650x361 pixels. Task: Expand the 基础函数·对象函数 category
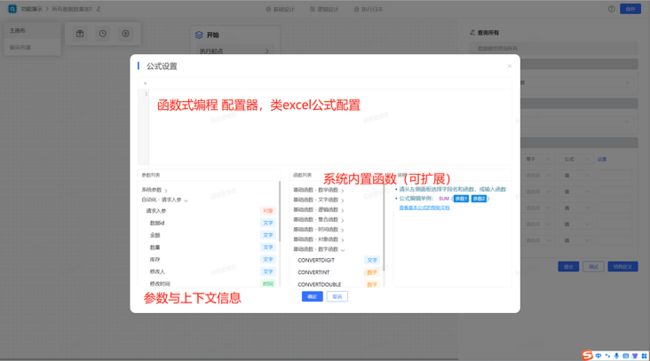pos(318,239)
